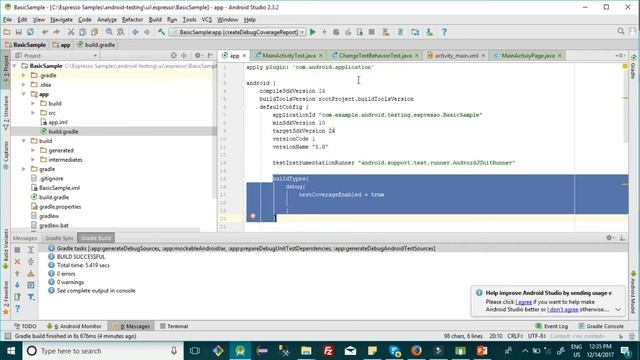This screenshot has width=640, height=360.
Task: Select gradle.properties file
Action: coord(60,207)
